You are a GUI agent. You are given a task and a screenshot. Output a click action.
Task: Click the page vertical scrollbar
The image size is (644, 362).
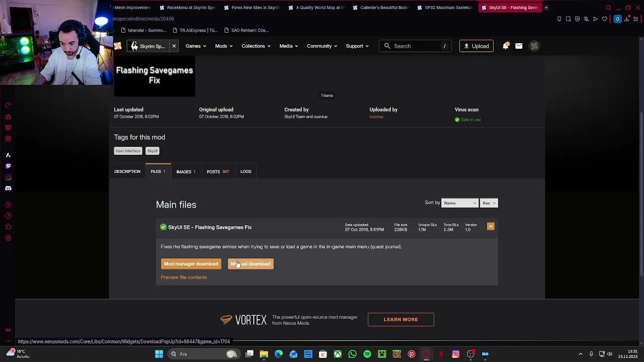(641, 193)
